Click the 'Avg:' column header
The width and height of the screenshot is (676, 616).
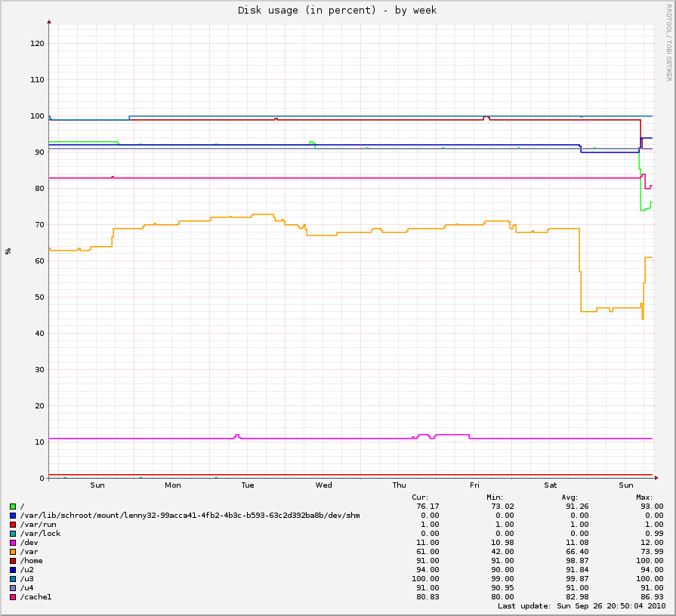(x=569, y=497)
